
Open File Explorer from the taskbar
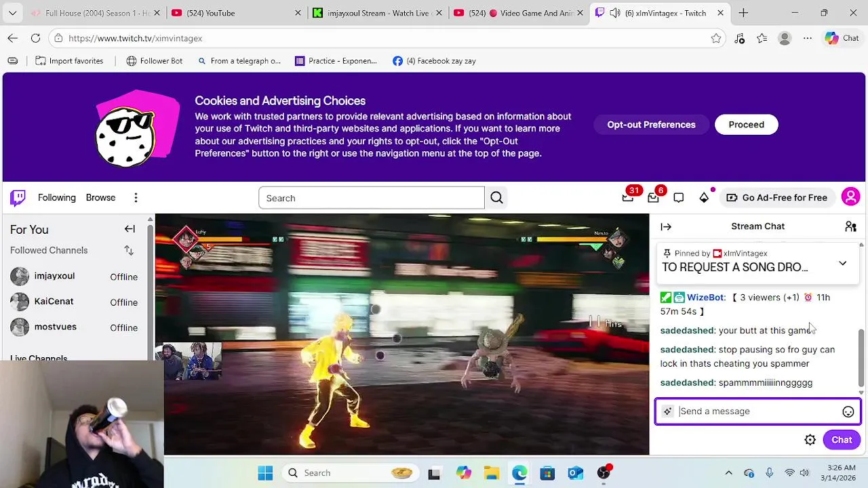(x=491, y=473)
